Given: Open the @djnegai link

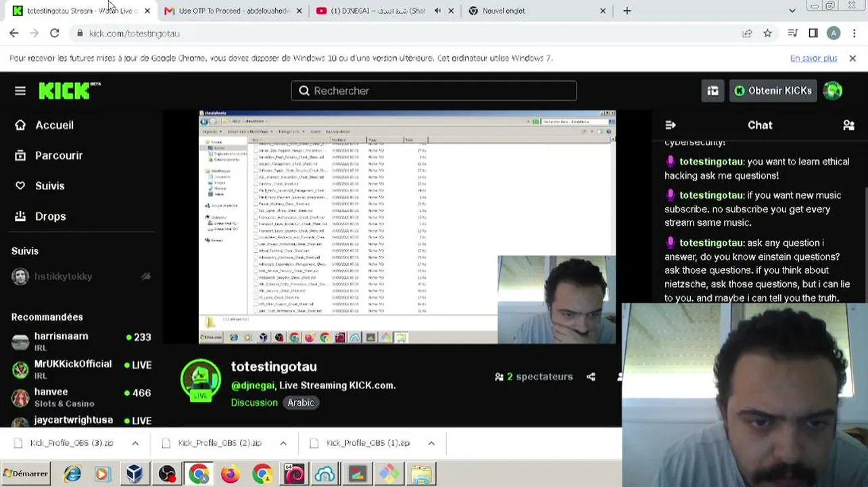Looking at the screenshot, I should (x=253, y=386).
